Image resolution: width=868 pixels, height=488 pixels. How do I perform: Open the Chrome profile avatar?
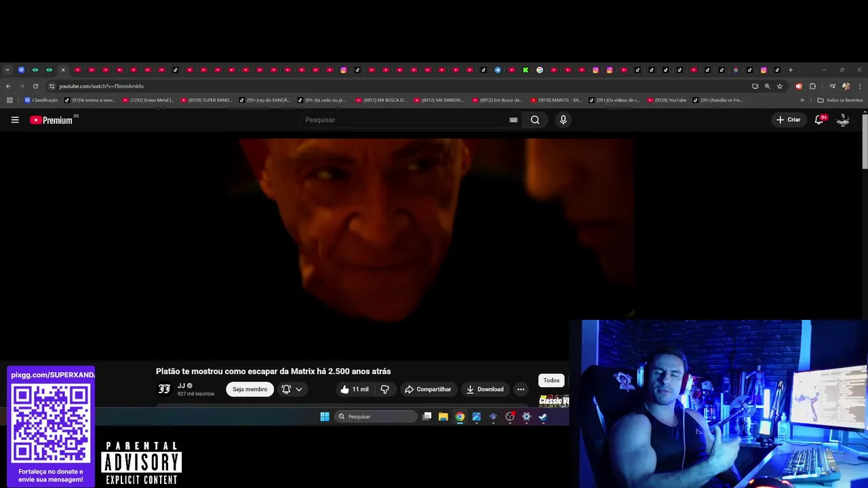(846, 86)
